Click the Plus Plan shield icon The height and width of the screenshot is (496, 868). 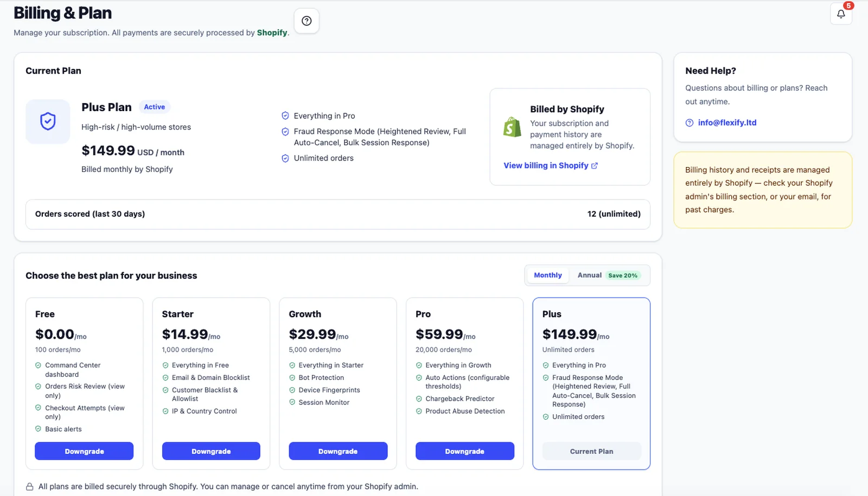coord(48,121)
